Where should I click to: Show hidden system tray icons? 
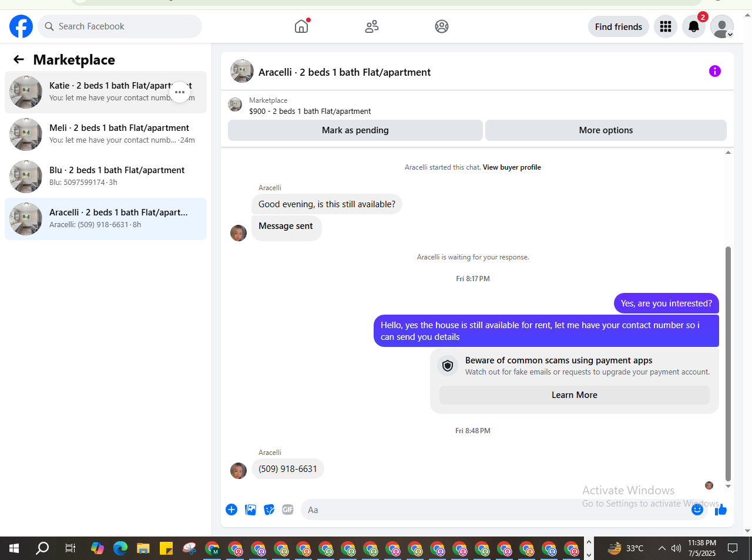click(x=662, y=548)
